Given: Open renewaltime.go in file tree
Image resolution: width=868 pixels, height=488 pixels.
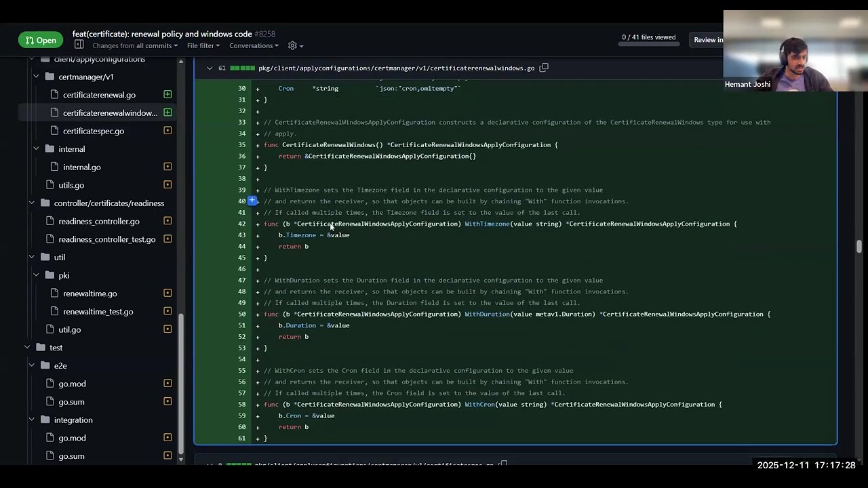Looking at the screenshot, I should coord(90,293).
